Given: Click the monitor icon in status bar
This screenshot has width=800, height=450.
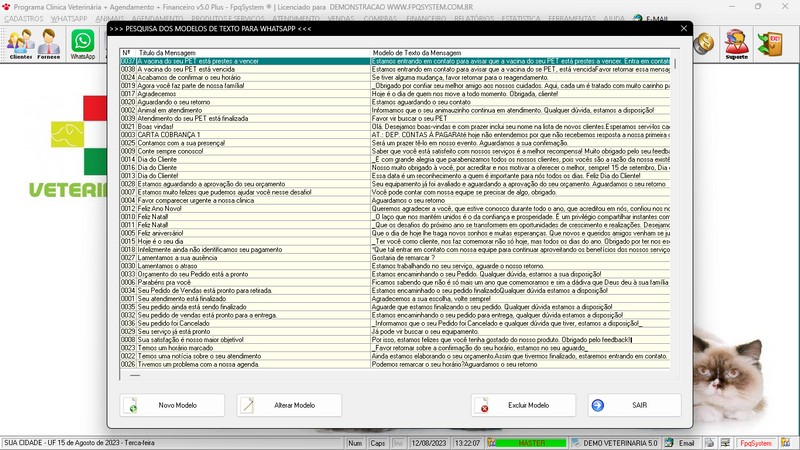Looking at the screenshot, I should 725,443.
